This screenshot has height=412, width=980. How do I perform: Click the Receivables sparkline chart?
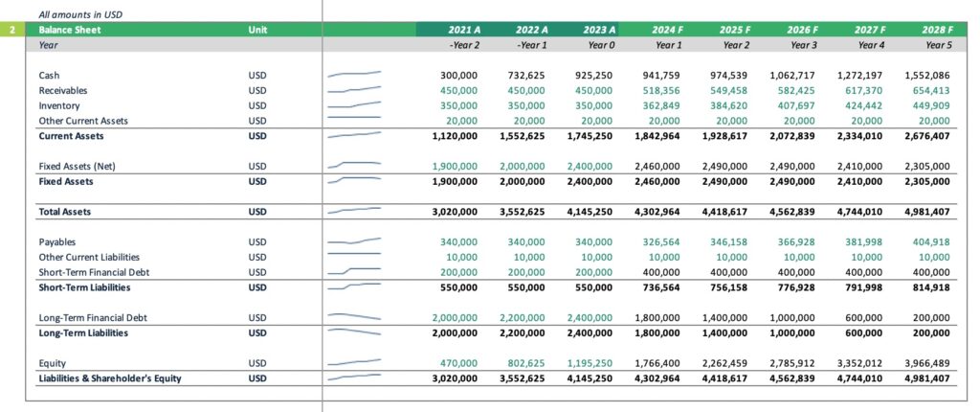coord(354,90)
